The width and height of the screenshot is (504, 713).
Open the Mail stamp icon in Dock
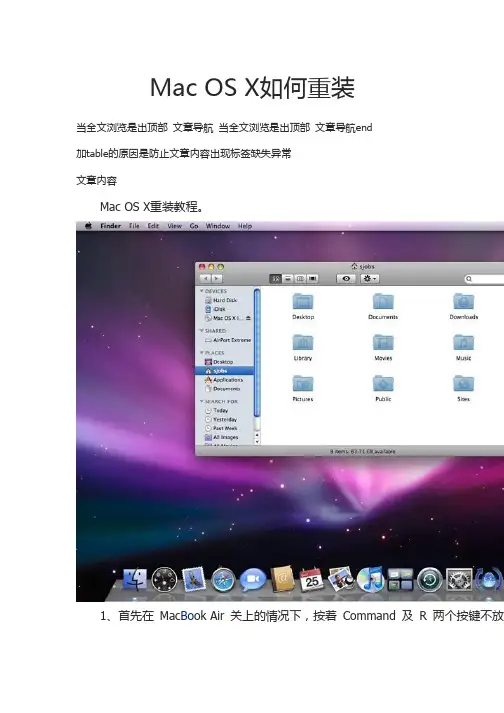[x=194, y=579]
